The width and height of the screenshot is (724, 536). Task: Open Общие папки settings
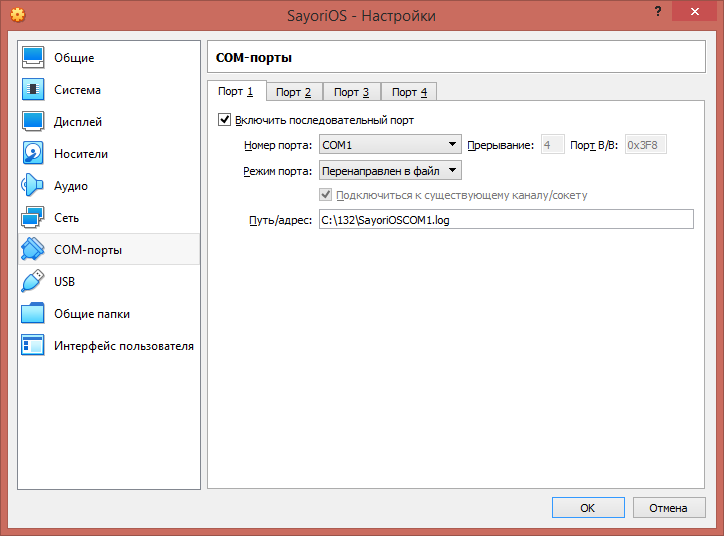109,314
